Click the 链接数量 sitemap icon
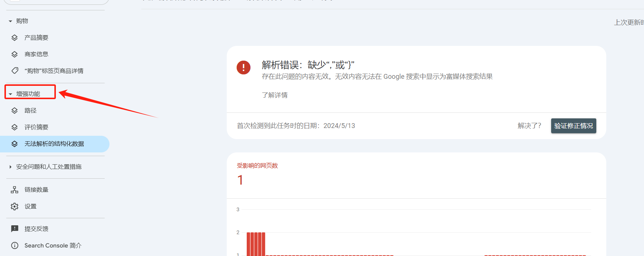644x256 pixels. (14, 190)
